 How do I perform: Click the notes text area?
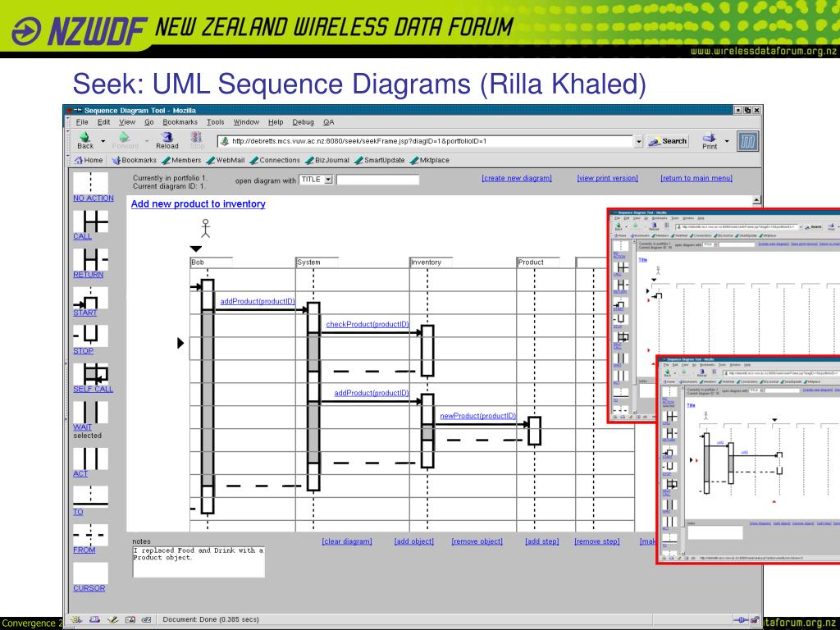tap(199, 562)
